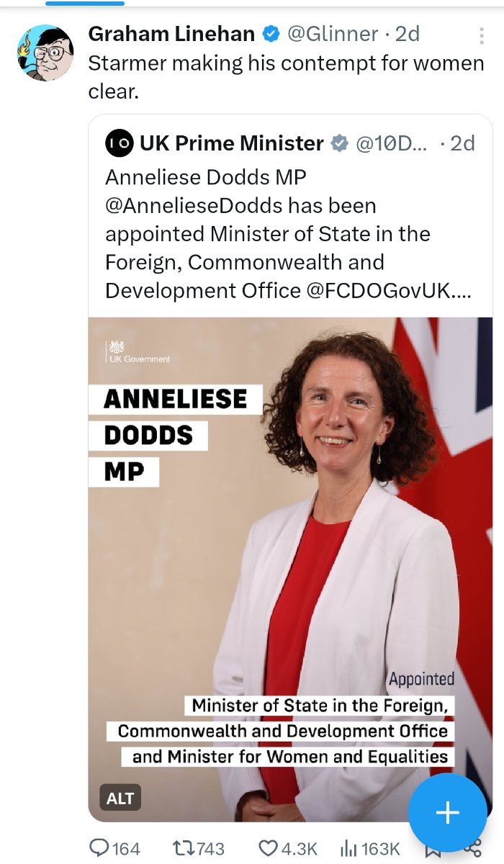Share the post via share icon
504x864 pixels.
click(473, 851)
